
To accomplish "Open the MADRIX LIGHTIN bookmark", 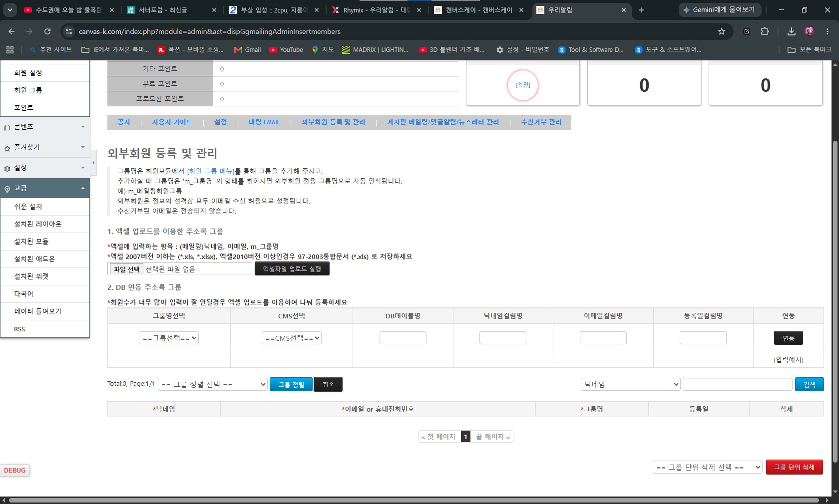I will click(x=375, y=49).
